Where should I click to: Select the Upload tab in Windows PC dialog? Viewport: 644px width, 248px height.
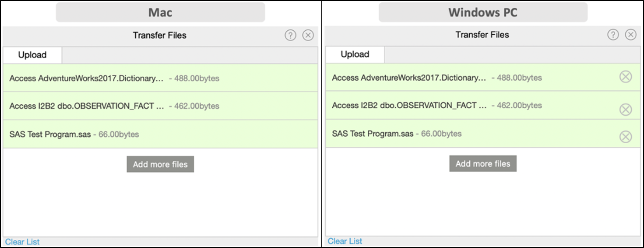pyautogui.click(x=355, y=54)
